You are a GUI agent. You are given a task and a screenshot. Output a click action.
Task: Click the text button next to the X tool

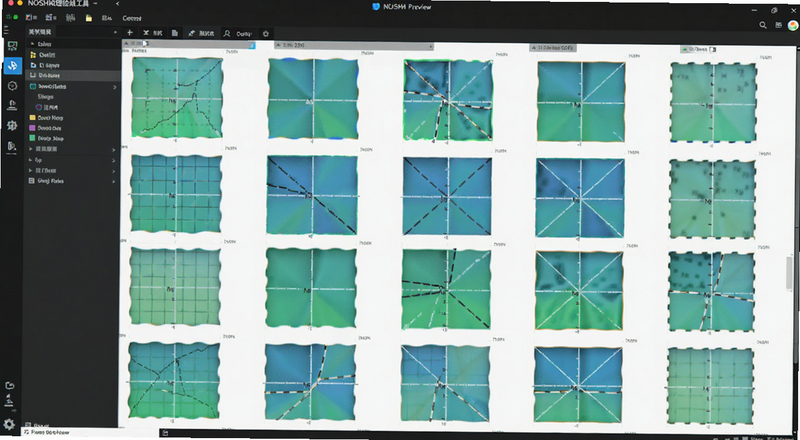coord(158,33)
